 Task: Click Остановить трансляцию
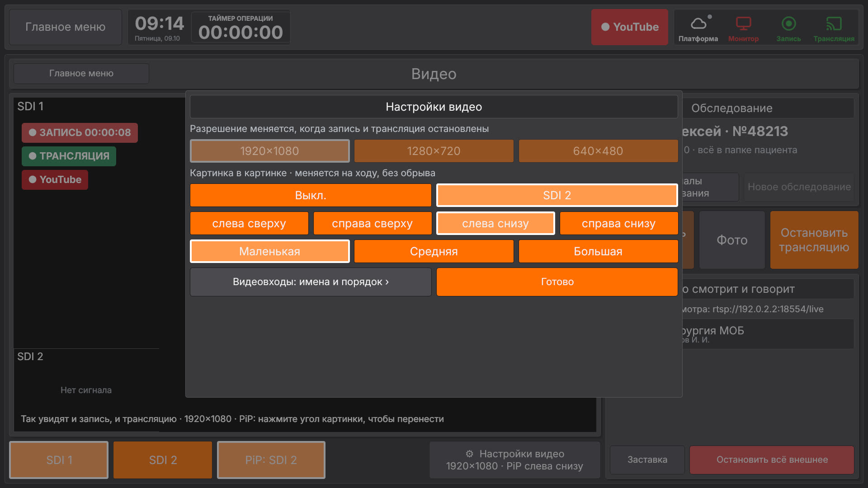pyautogui.click(x=814, y=240)
